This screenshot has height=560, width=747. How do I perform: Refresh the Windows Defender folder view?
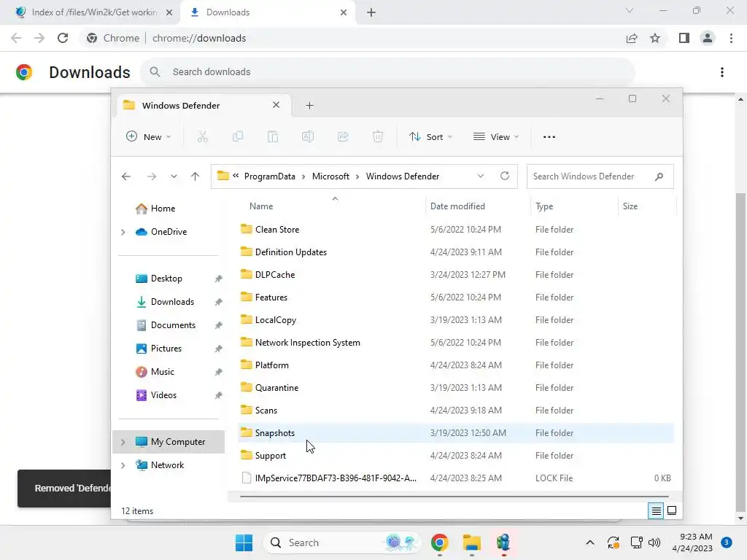coord(505,176)
